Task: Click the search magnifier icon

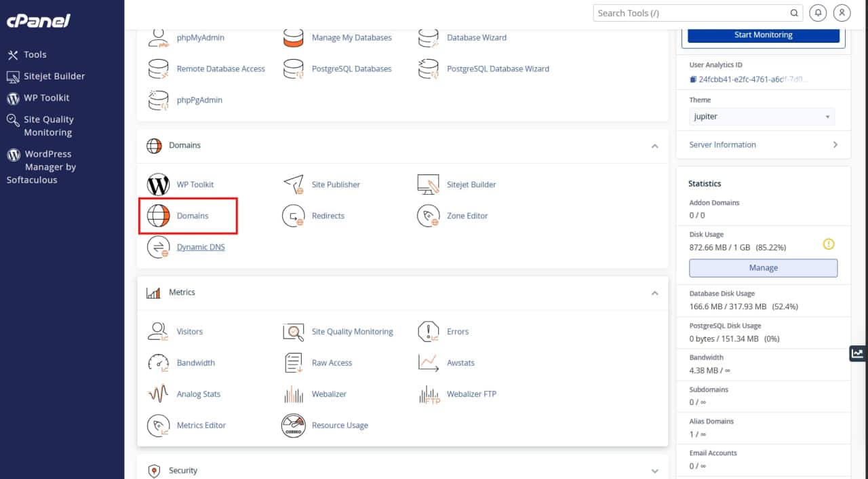Action: 794,13
